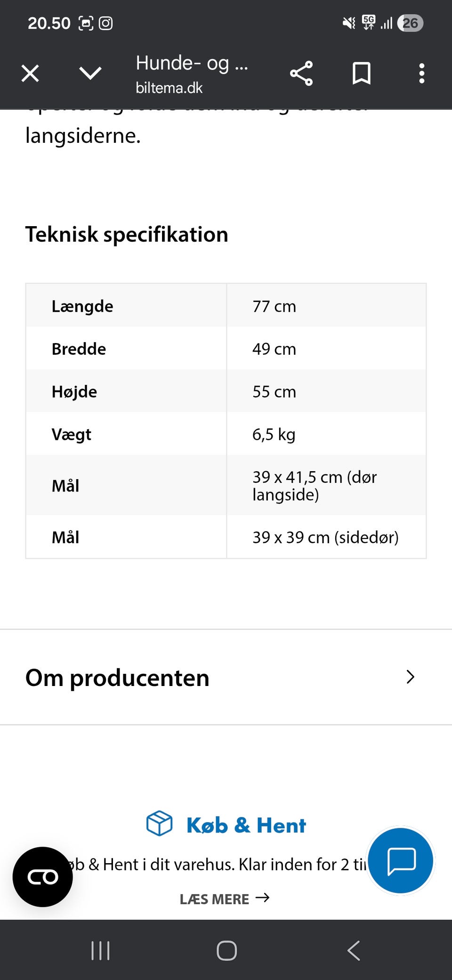Tap the Vægt 6,5 kg row
Viewport: 452px width, 980px height.
(226, 434)
